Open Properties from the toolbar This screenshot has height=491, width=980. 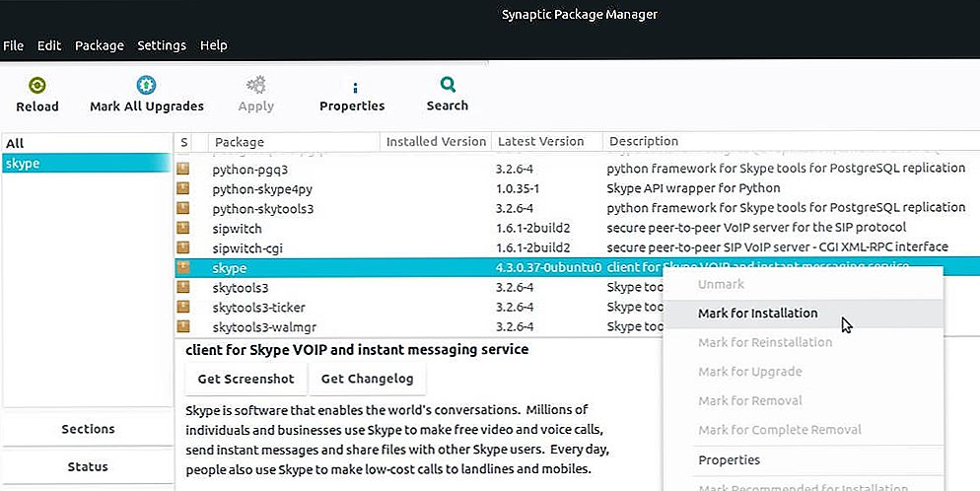tap(352, 97)
